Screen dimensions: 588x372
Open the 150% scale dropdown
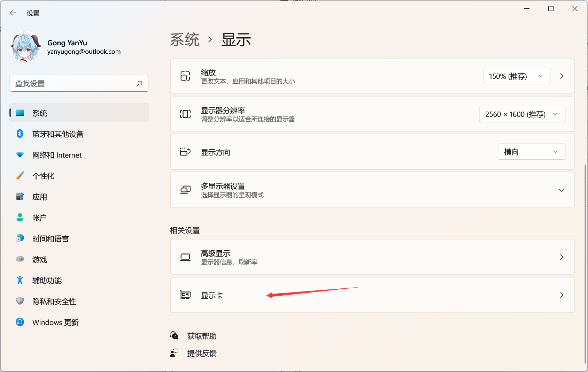[x=517, y=76]
